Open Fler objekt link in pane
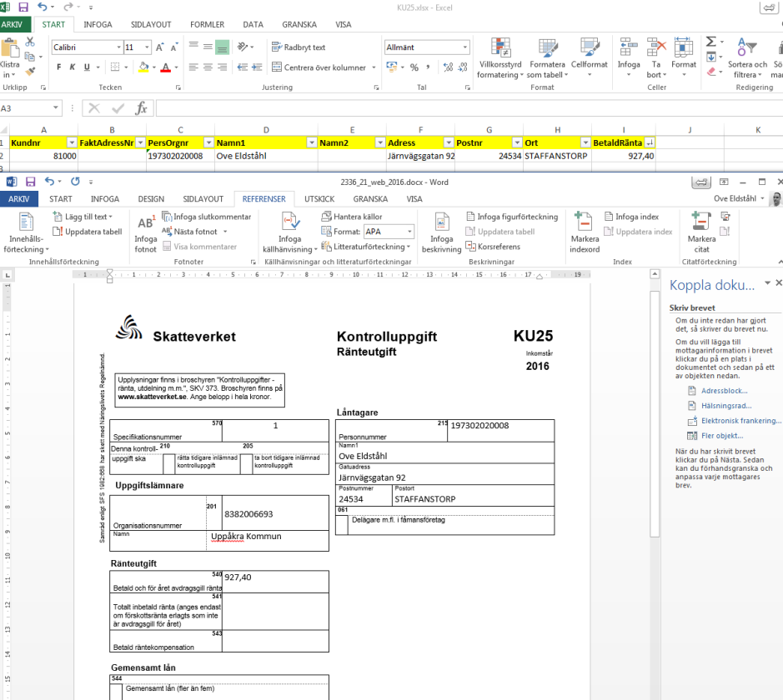This screenshot has width=783, height=700. pyautogui.click(x=722, y=436)
